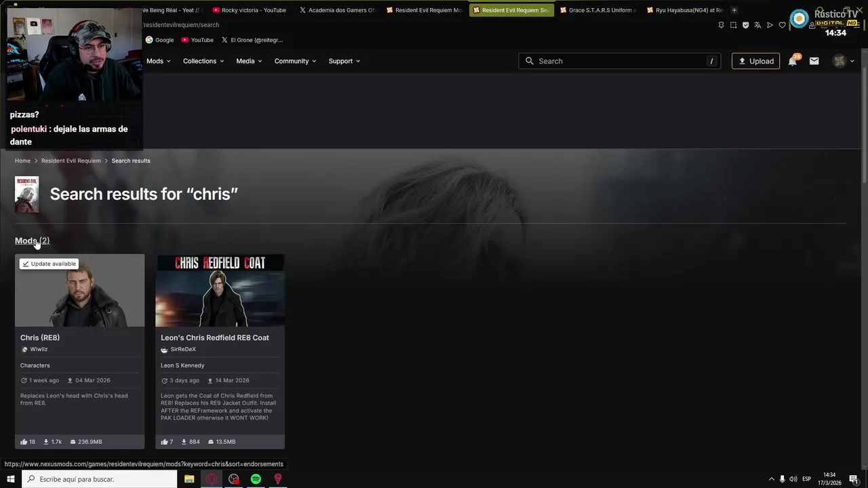This screenshot has width=868, height=488.
Task: Open Leon's Chris Redfield RE8 Coat title
Action: coord(215,338)
